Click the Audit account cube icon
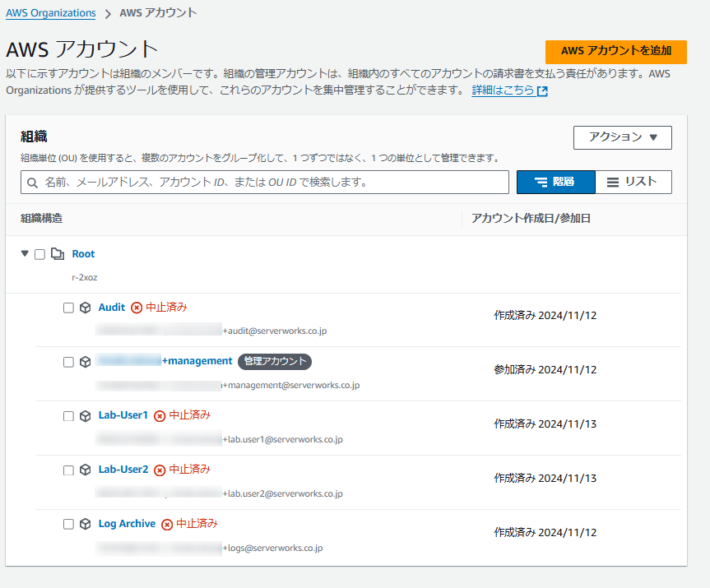Screen dimensions: 710x588 [x=85, y=308]
